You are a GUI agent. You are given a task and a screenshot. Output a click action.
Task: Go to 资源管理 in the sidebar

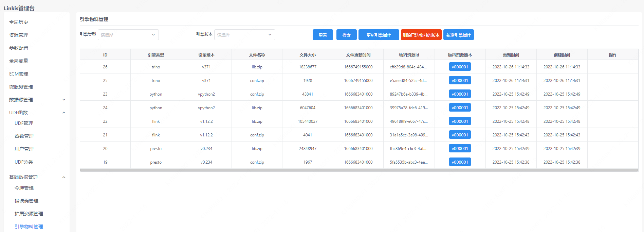point(19,35)
